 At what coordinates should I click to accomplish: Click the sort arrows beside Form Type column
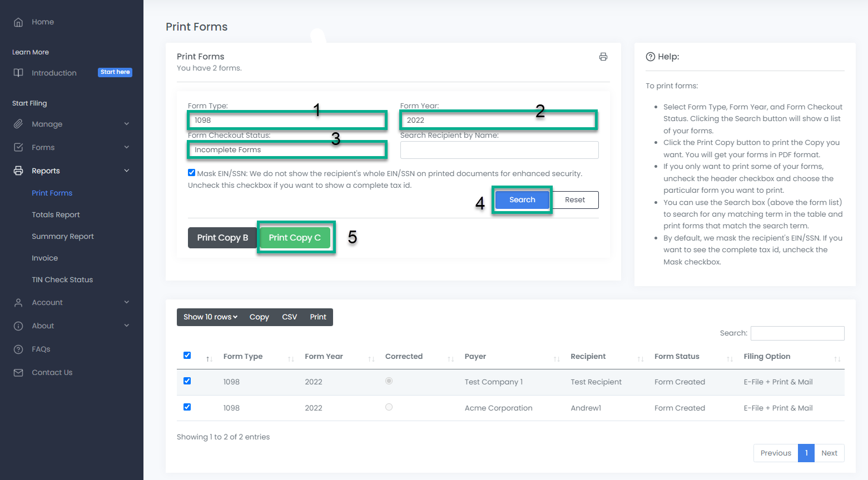(x=290, y=359)
